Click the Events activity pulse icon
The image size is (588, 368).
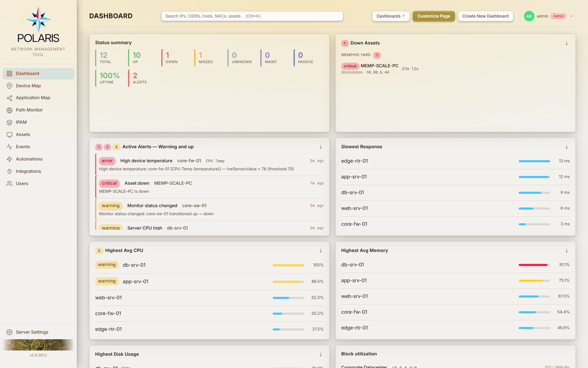9,147
